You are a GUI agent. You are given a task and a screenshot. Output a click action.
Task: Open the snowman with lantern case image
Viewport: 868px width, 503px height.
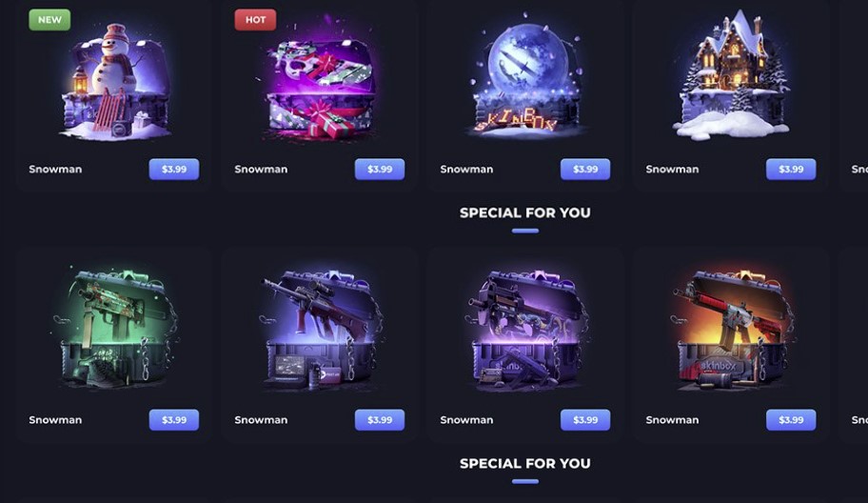[114, 82]
